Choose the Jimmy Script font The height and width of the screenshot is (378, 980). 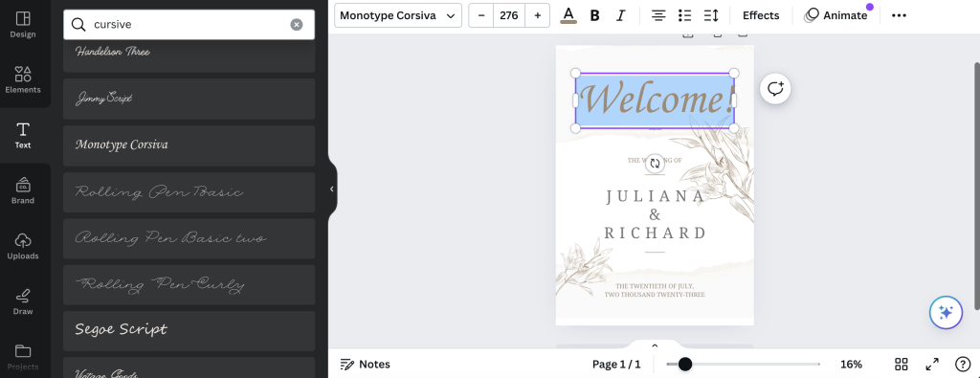189,99
